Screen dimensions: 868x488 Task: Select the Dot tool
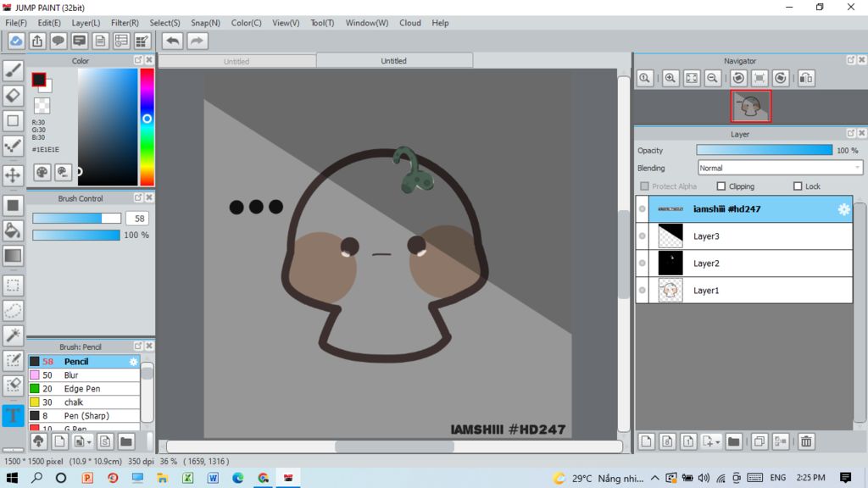(x=13, y=146)
